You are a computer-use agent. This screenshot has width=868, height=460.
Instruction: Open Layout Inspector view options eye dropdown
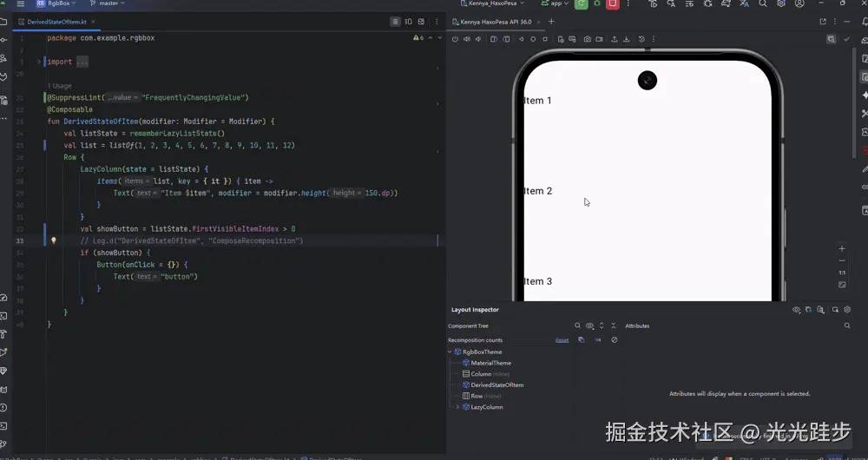click(797, 310)
